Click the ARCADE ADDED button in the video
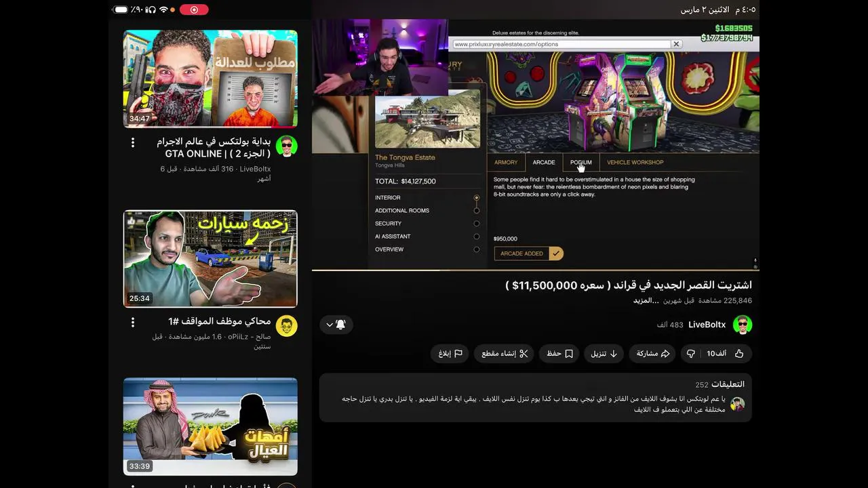Screen dimensions: 868x488 528,253
